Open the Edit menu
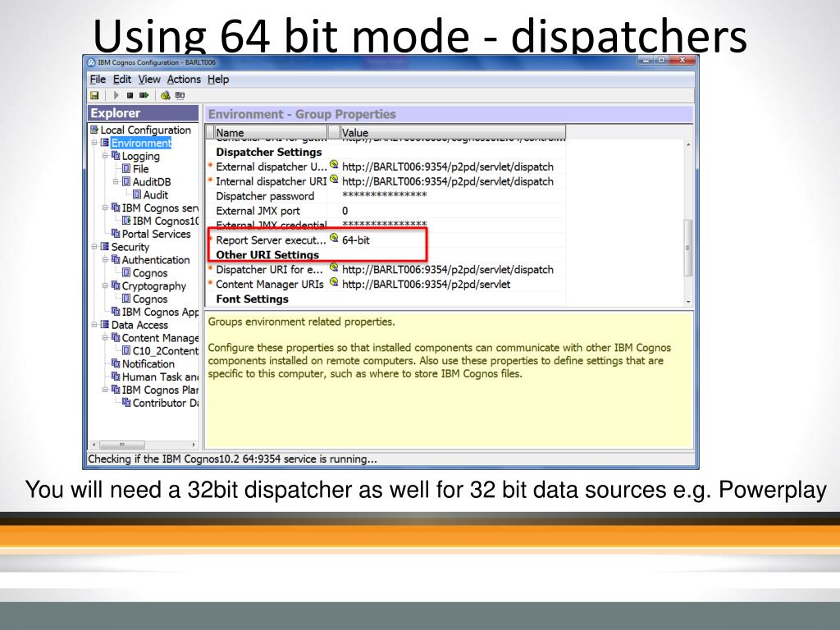Viewport: 840px width, 630px height. 121,80
